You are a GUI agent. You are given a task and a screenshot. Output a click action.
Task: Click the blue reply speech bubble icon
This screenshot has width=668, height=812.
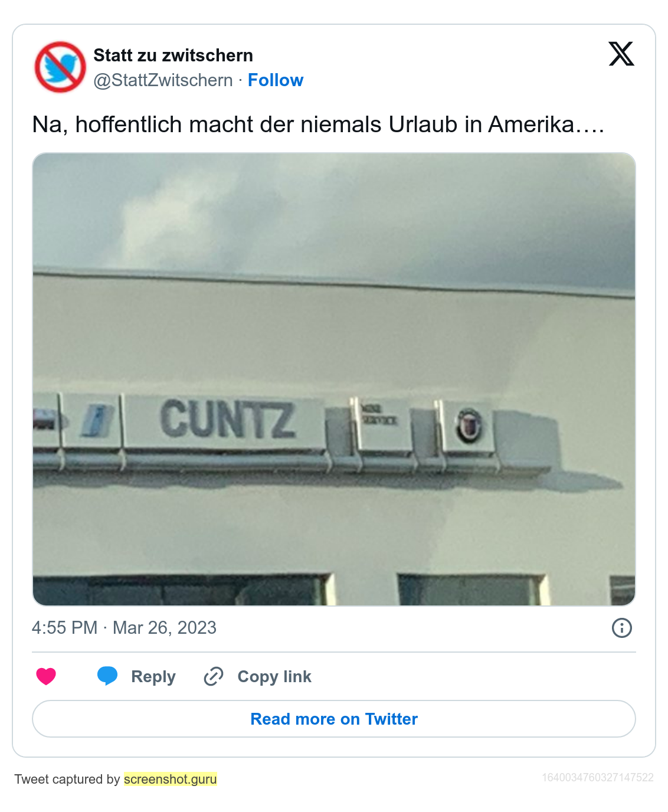[107, 676]
